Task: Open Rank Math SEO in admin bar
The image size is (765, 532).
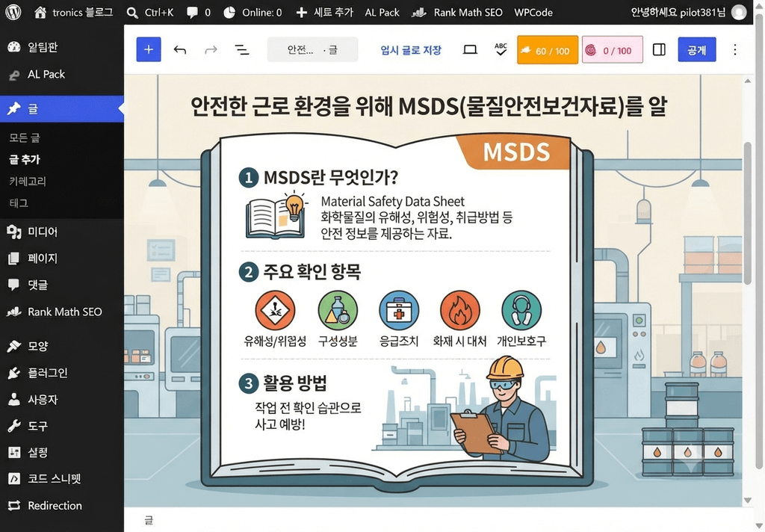Action: pos(457,12)
